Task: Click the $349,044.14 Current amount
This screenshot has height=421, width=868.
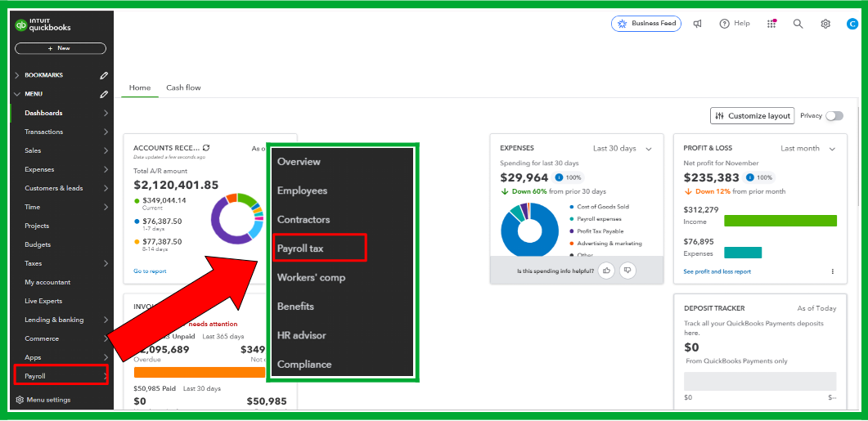Action: 164,200
